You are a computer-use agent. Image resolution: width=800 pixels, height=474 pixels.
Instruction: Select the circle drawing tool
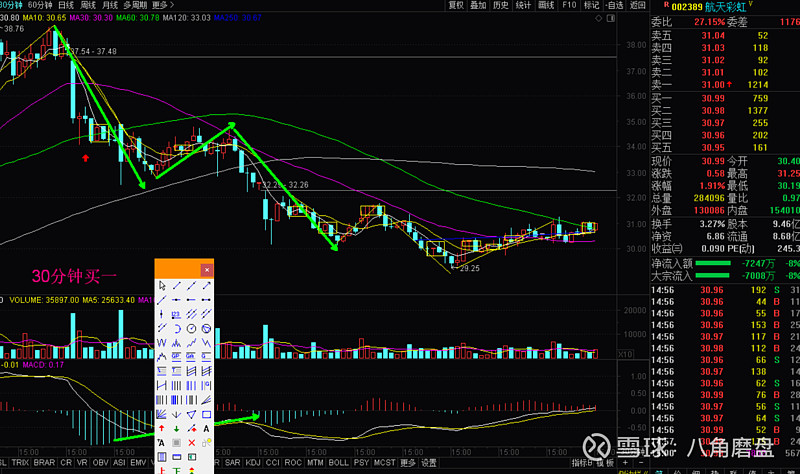coord(191,329)
